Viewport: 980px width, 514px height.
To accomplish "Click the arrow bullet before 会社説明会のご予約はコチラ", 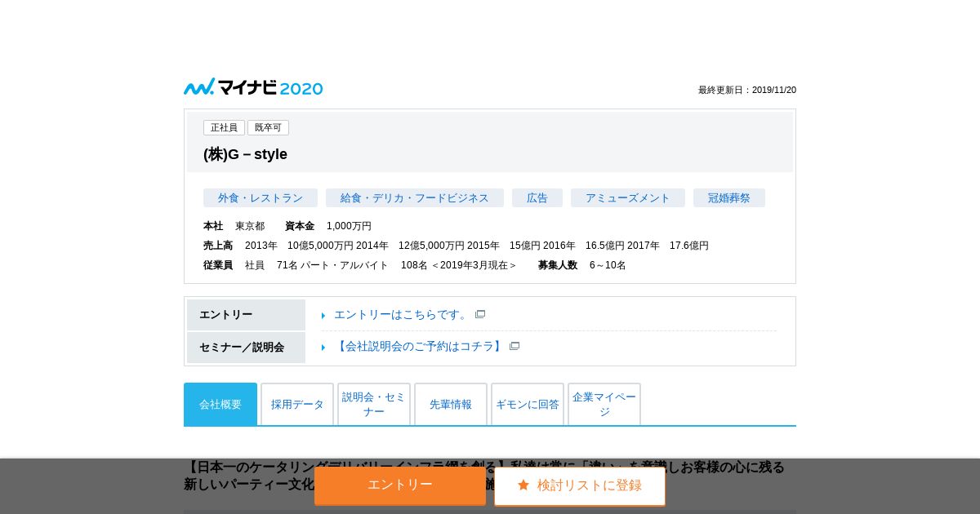I will point(323,348).
